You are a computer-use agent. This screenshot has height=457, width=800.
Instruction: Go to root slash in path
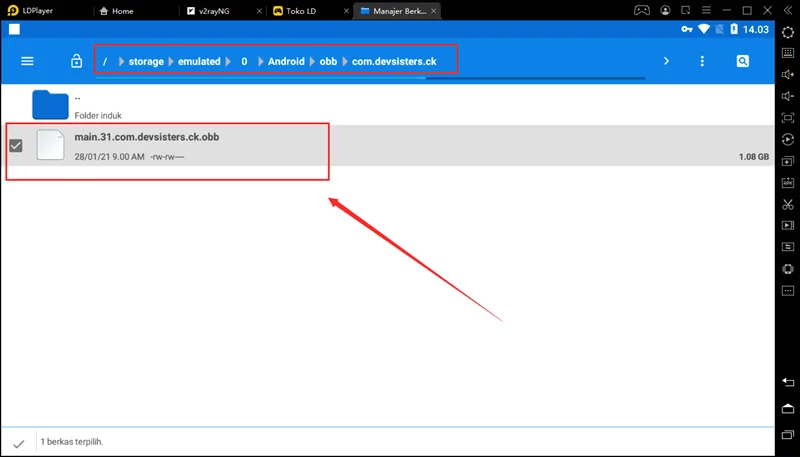tap(105, 61)
